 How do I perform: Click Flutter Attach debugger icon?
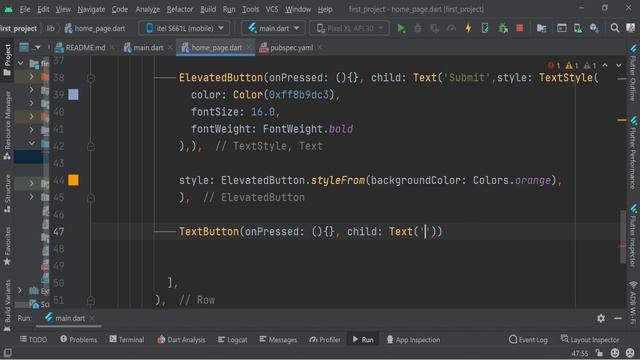click(485, 28)
